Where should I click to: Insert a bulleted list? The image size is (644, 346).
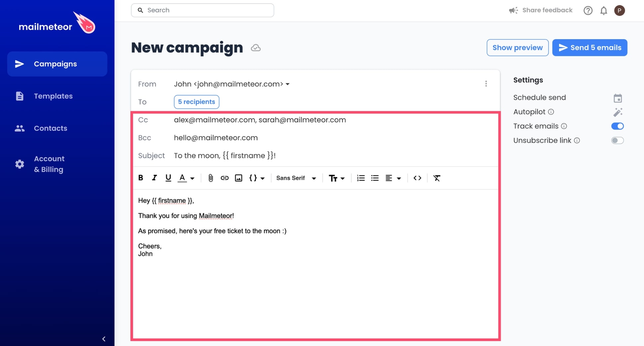point(375,178)
